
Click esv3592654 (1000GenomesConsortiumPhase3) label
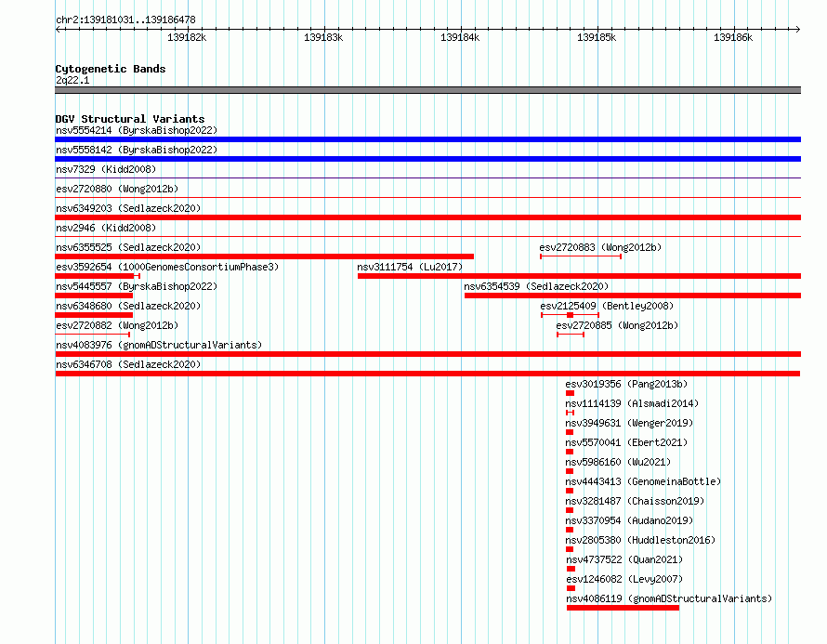167,267
